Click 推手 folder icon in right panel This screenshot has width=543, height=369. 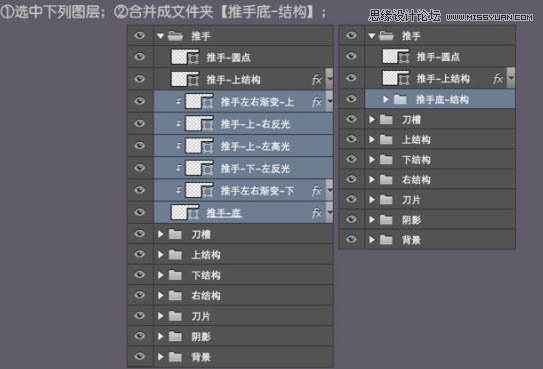pyautogui.click(x=386, y=35)
